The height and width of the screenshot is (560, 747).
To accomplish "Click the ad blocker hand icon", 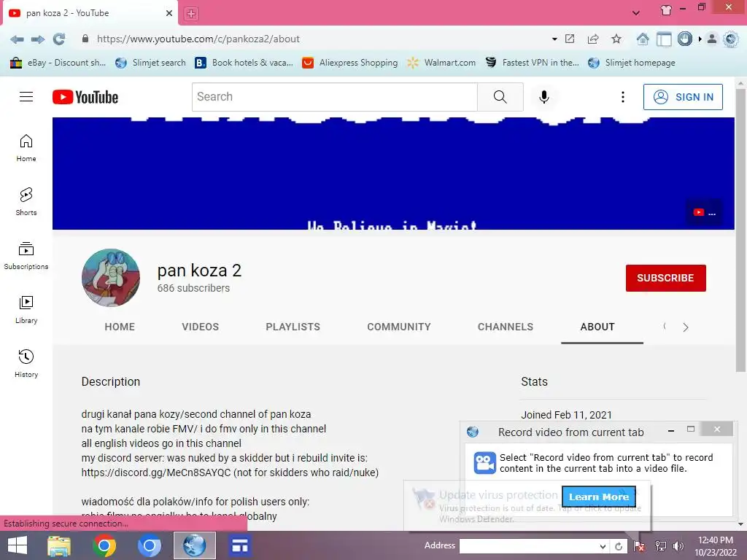I will pyautogui.click(x=684, y=39).
